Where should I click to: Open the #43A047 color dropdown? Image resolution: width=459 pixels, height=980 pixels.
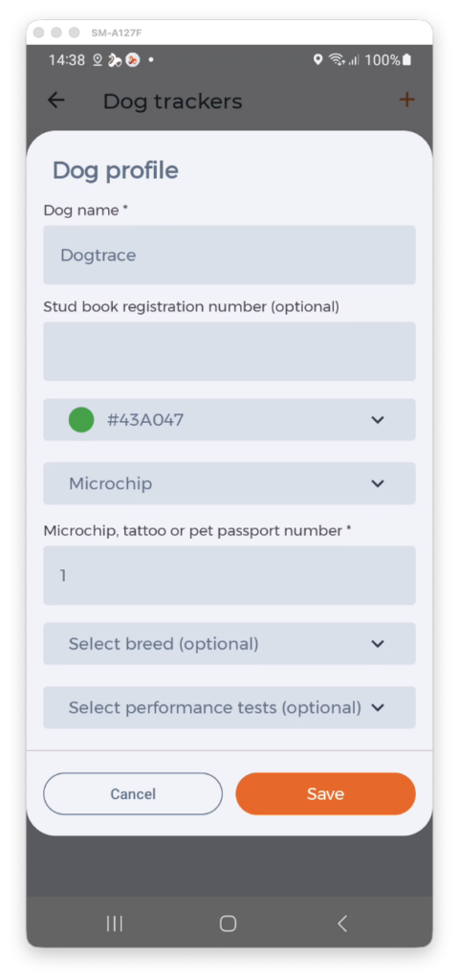click(229, 419)
